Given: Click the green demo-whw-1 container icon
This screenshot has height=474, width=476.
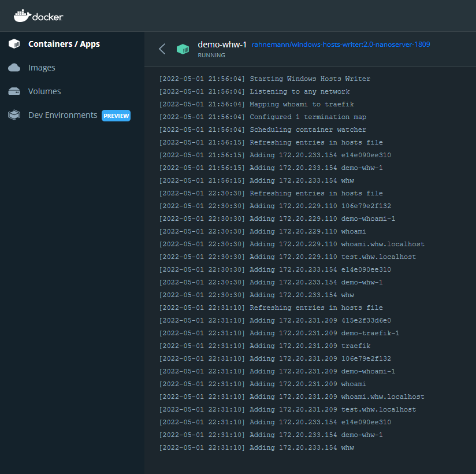Looking at the screenshot, I should [x=183, y=49].
